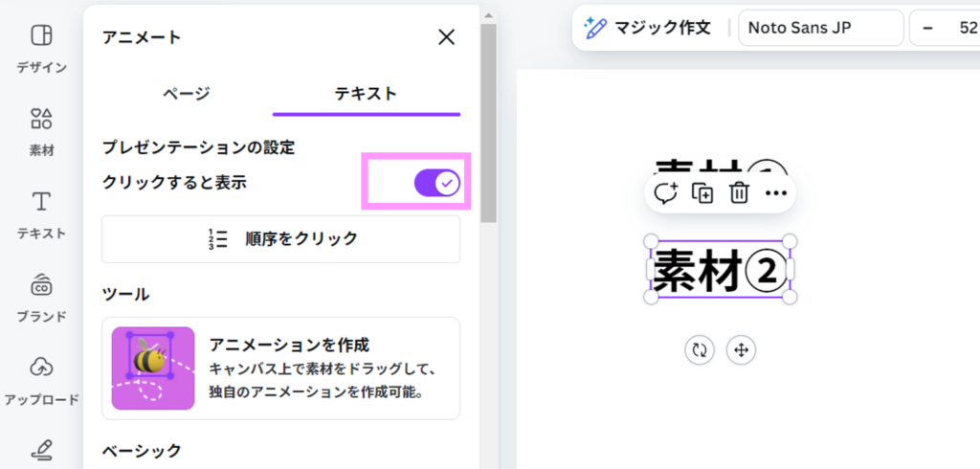
Task: Close the アニメート panel
Action: (x=446, y=37)
